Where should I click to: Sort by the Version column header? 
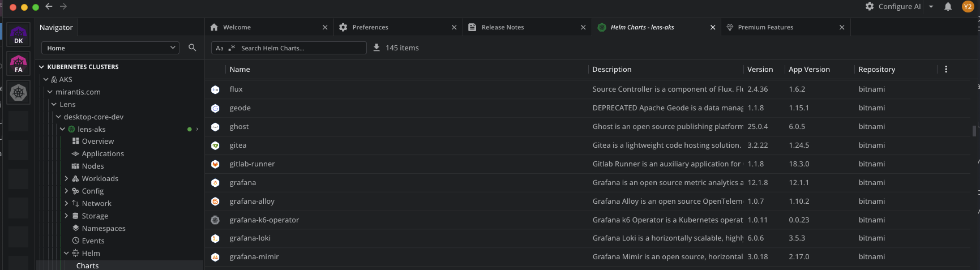(760, 69)
